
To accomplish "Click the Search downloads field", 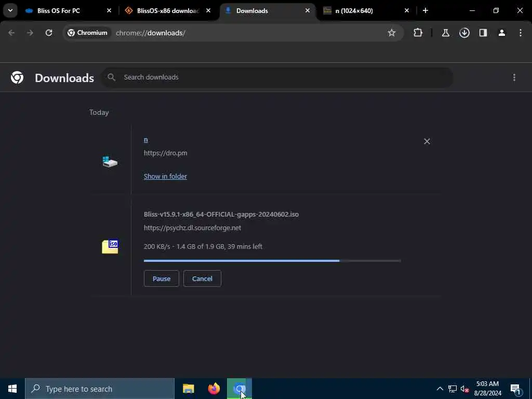I will pos(277,77).
